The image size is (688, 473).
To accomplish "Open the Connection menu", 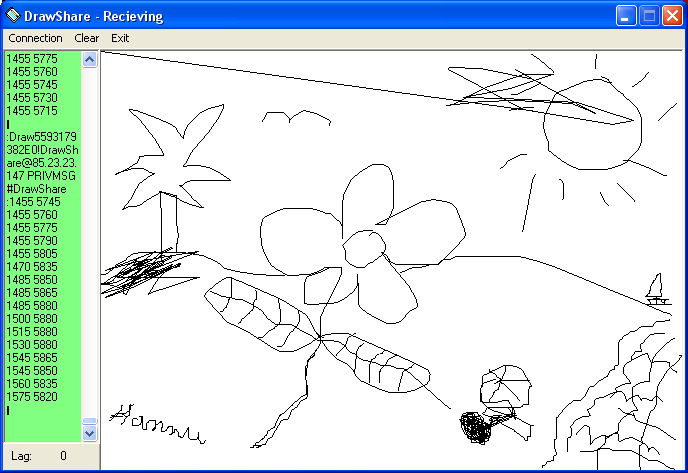I will (x=35, y=38).
